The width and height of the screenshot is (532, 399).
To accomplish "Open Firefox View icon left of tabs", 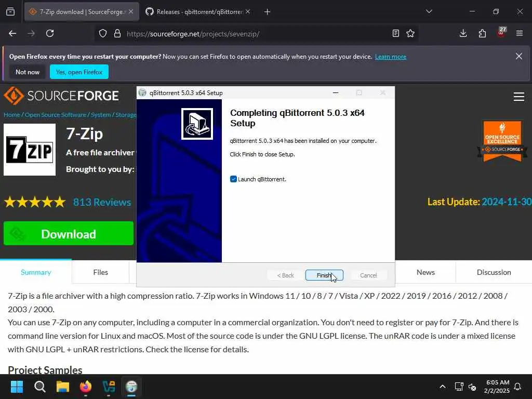I will [10, 11].
